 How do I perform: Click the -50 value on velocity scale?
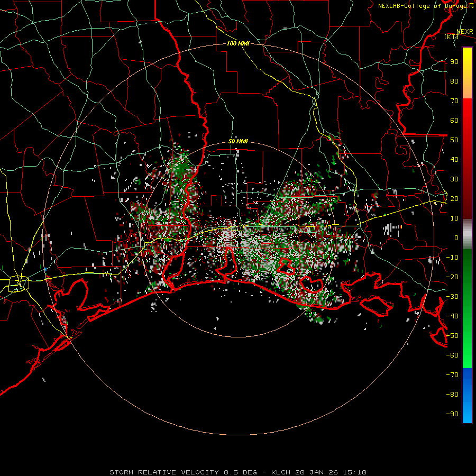pyautogui.click(x=452, y=336)
